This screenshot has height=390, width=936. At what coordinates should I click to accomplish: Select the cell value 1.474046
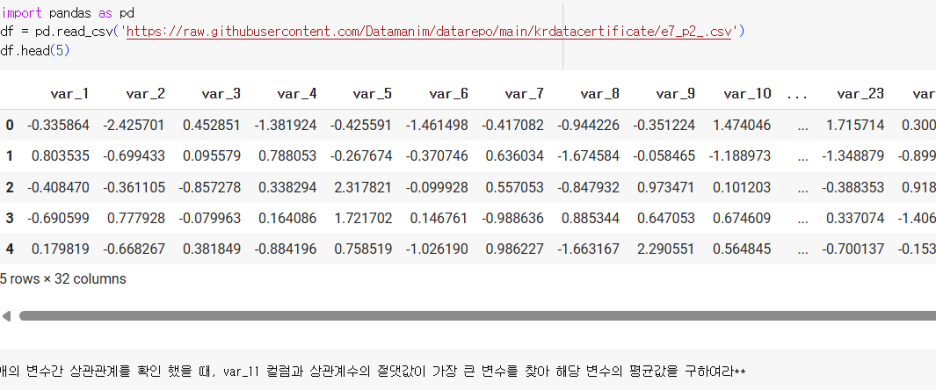(x=741, y=125)
